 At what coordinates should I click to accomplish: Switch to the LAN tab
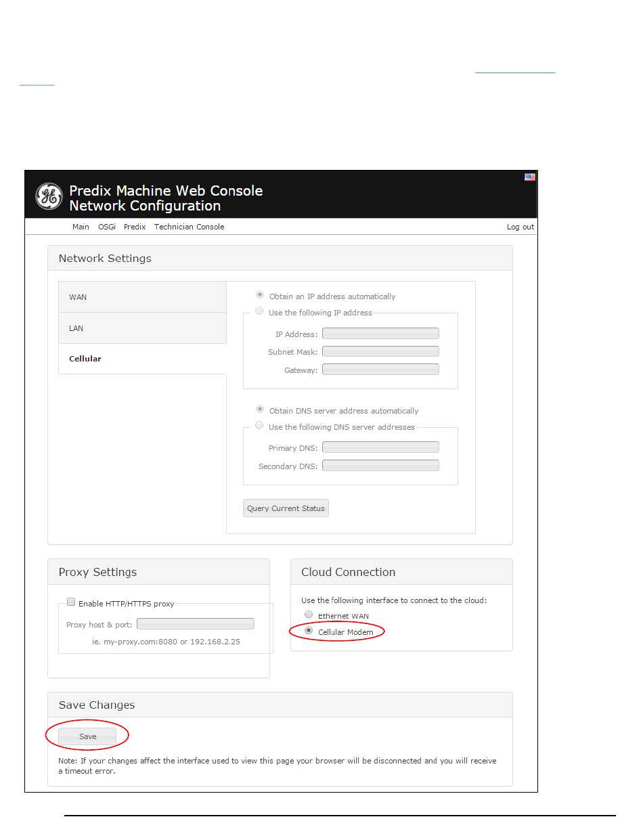pos(143,328)
